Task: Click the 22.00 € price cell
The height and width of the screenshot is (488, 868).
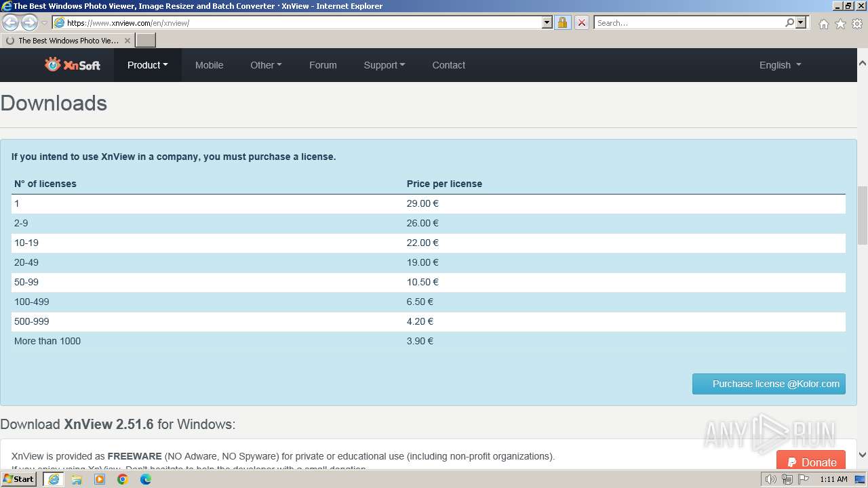Action: 422,243
